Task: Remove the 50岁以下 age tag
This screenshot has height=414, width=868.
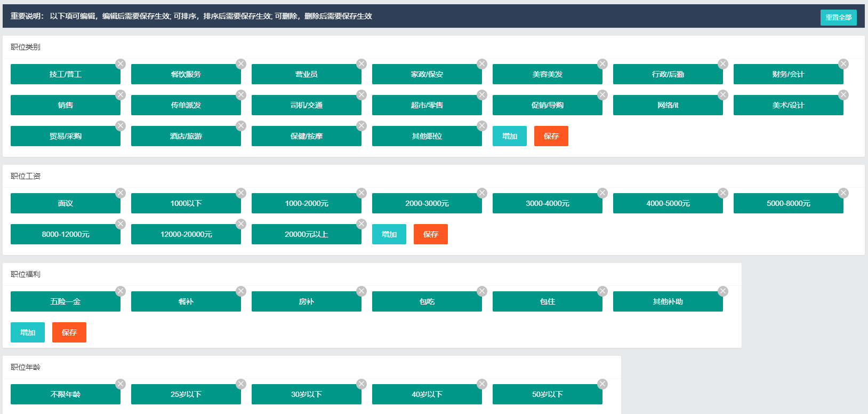Action: (602, 384)
